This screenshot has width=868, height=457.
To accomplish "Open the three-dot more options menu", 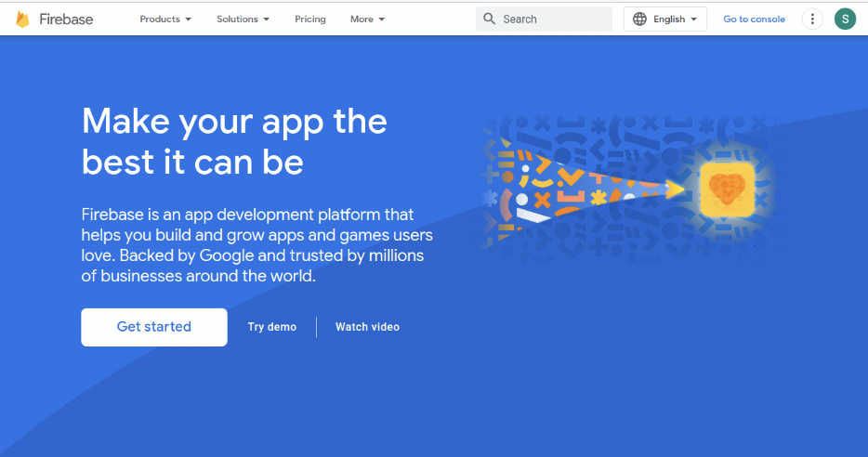I will (x=812, y=19).
